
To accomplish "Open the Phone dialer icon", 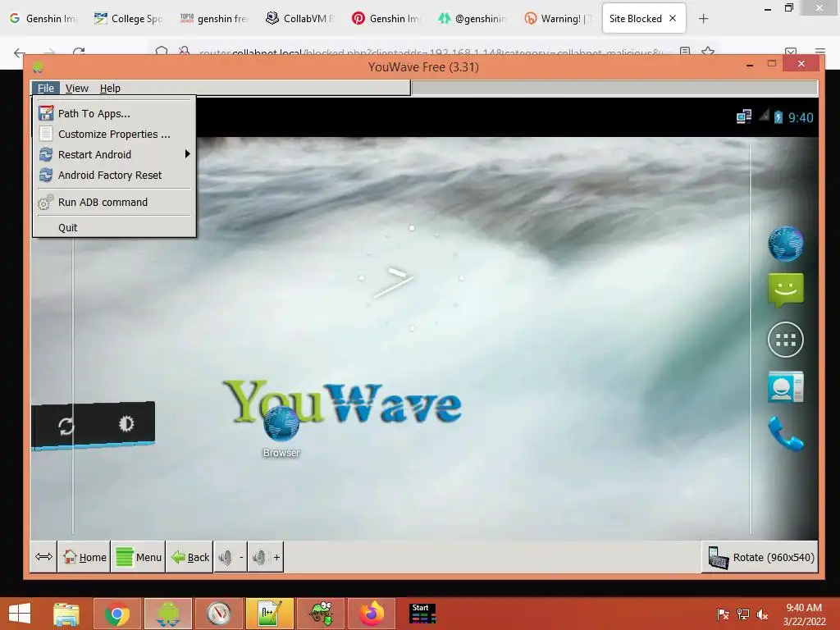I will 785,433.
